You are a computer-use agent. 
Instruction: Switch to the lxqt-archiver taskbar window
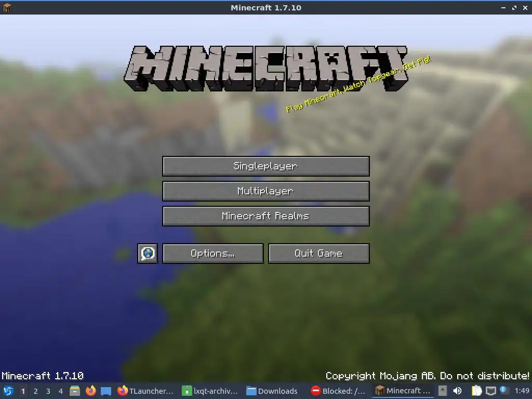[210, 391]
